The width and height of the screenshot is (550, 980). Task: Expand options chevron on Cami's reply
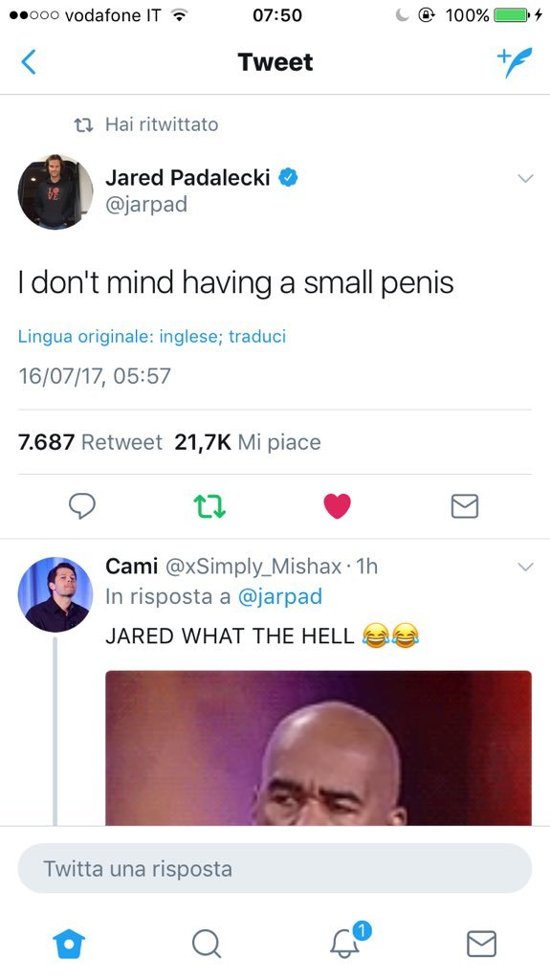pos(526,568)
